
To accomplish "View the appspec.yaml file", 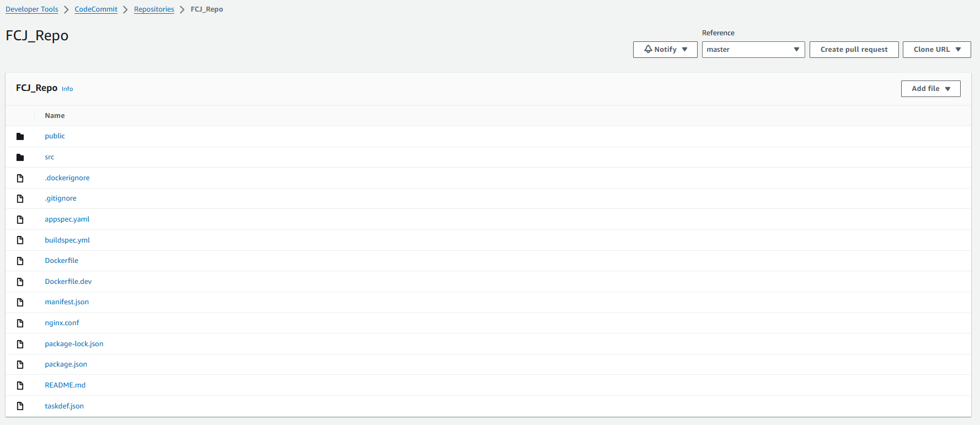I will (67, 219).
